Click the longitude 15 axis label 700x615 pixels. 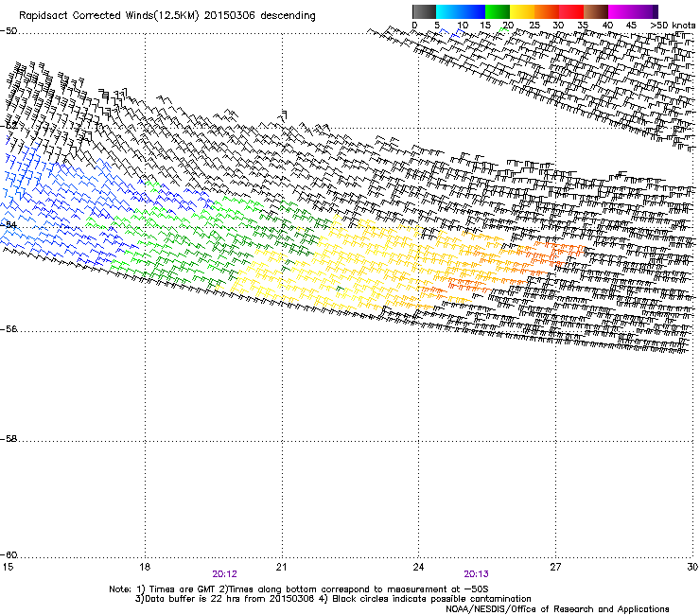click(8, 567)
